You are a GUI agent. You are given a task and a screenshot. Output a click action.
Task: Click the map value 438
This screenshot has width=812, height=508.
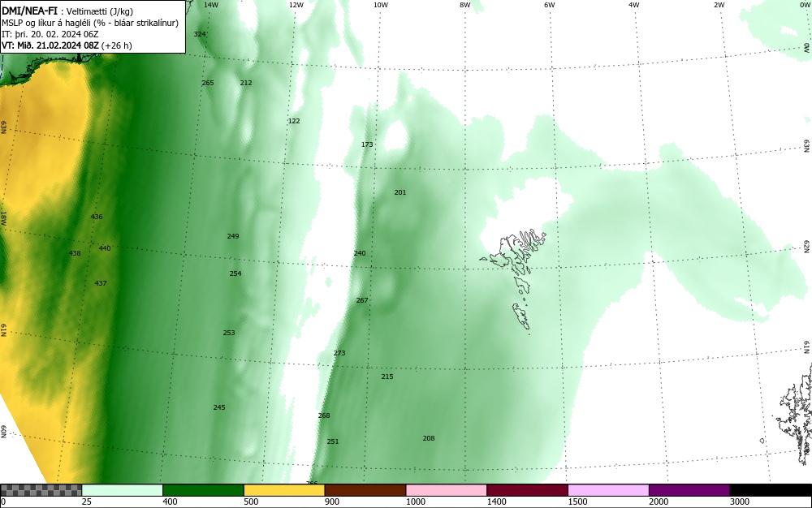pyautogui.click(x=75, y=253)
